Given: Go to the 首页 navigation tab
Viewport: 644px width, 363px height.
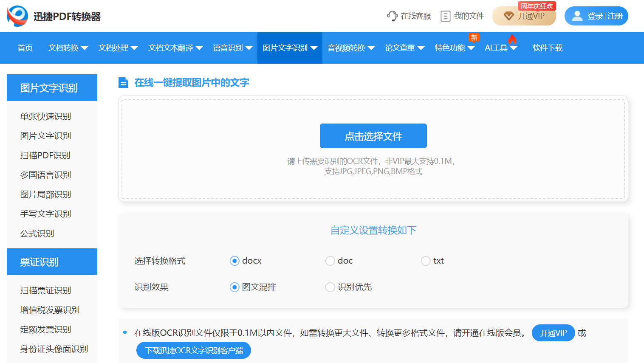Looking at the screenshot, I should pos(25,48).
